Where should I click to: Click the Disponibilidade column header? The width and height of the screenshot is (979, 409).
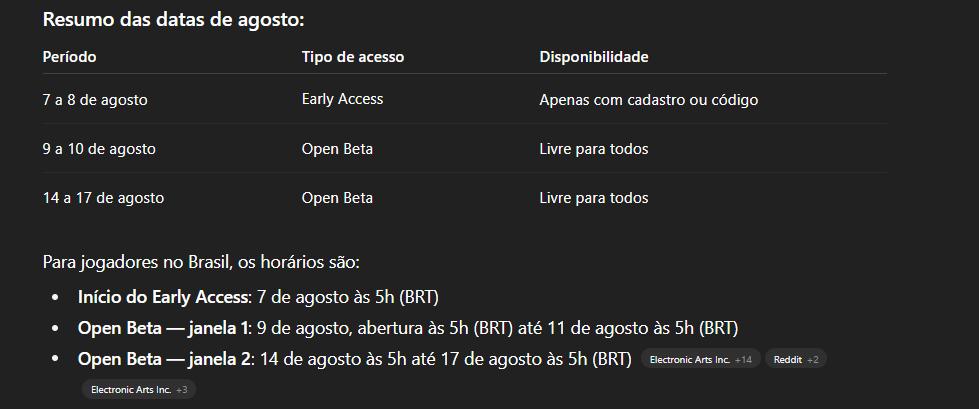coord(593,57)
